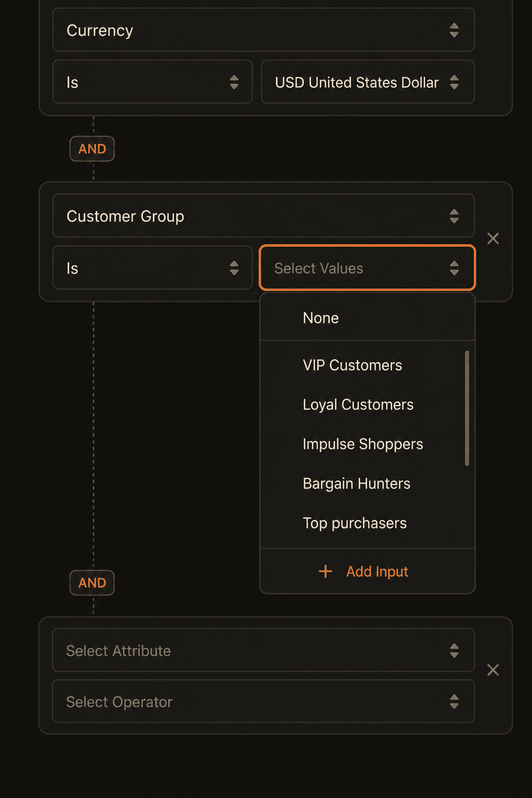Screen dimensions: 532x798
Task: Click the AND connector below the Currency condition
Action: point(92,149)
